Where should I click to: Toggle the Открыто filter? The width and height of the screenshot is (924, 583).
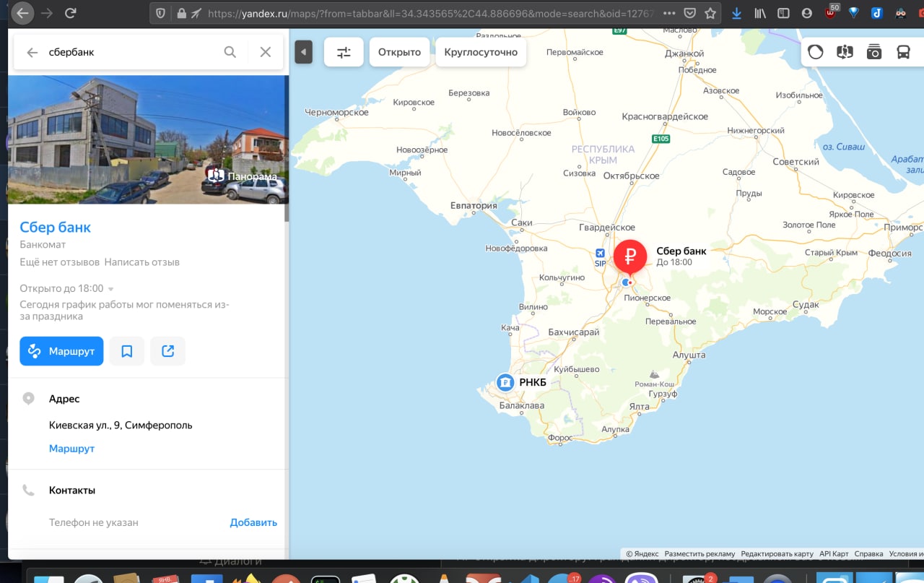point(399,52)
